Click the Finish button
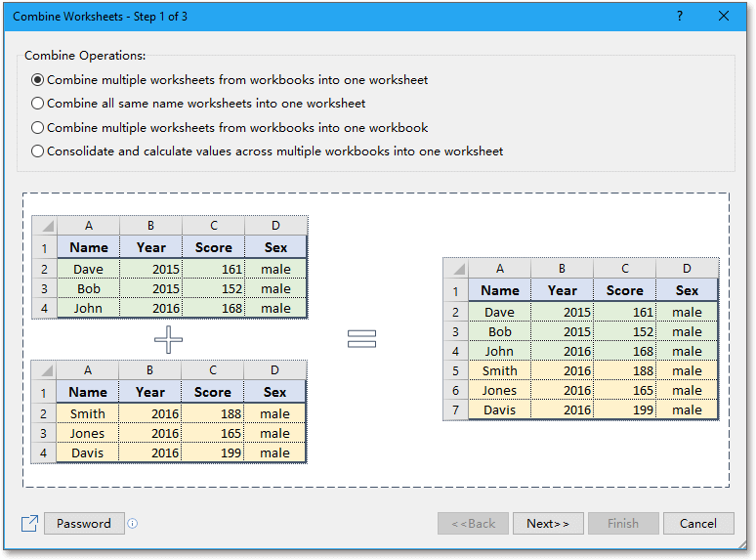 click(622, 524)
